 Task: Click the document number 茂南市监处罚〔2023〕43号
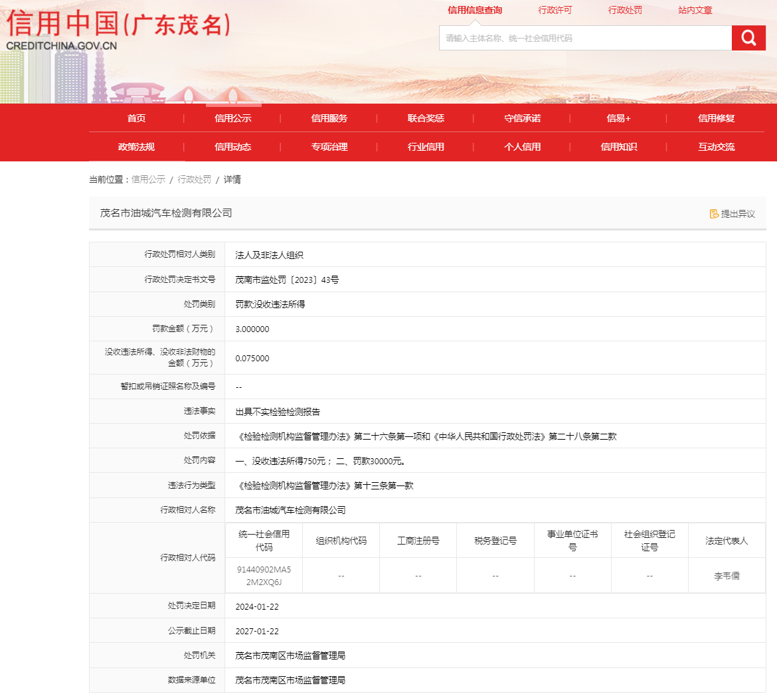tap(287, 280)
